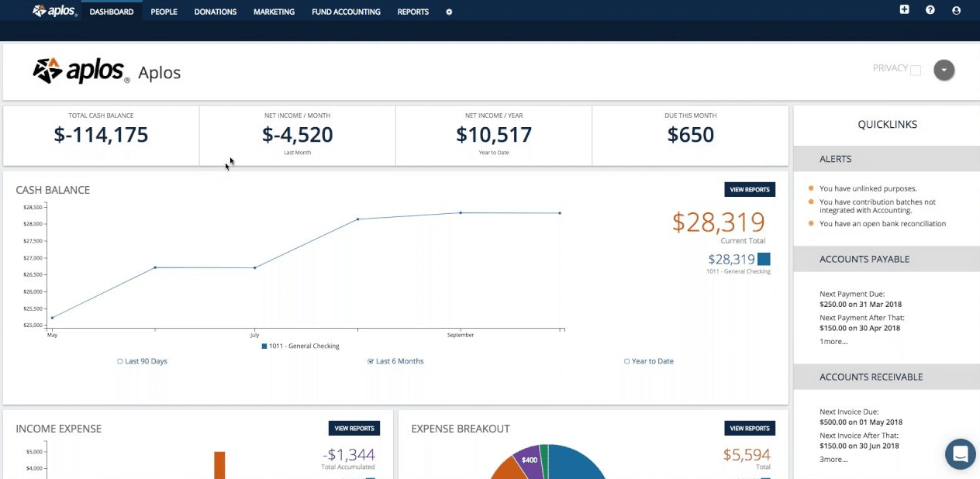The height and width of the screenshot is (479, 980).
Task: Click $500.00 on 01 May 2018
Action: [861, 422]
